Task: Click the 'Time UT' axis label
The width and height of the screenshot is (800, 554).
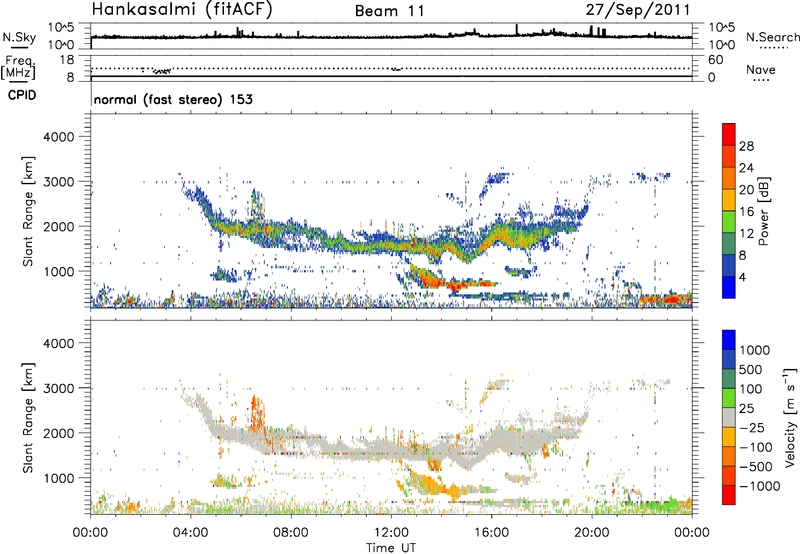Action: coord(391,548)
